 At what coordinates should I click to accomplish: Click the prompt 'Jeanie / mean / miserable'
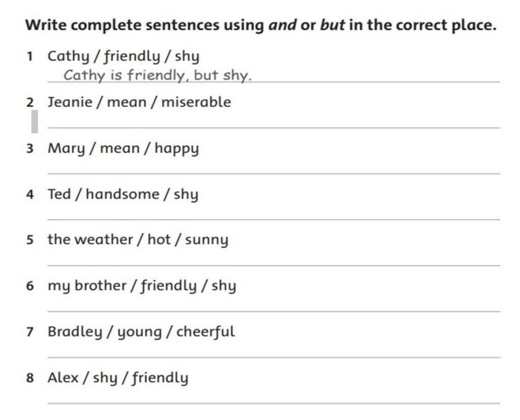click(x=139, y=102)
